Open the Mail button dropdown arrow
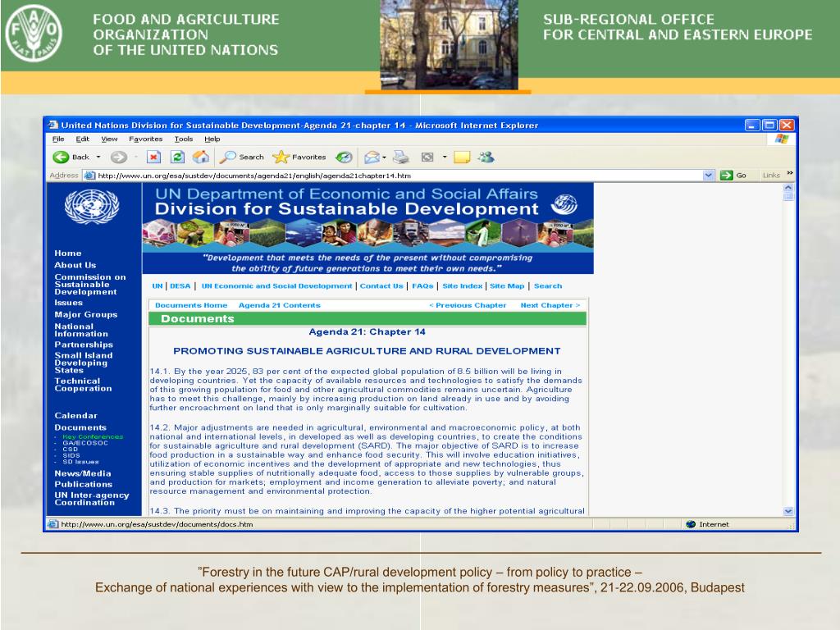This screenshot has width=840, height=630. [x=384, y=157]
